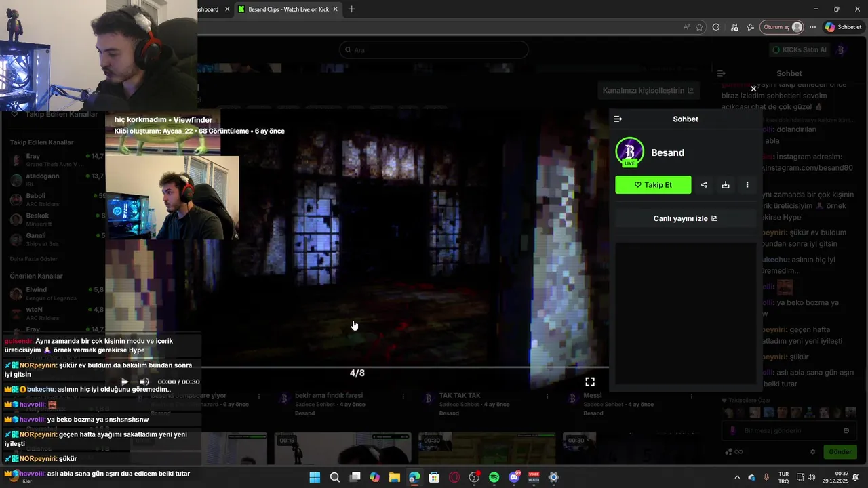Open Eray in followed channels
Viewport: 868px width, 488px height.
pyautogui.click(x=57, y=160)
